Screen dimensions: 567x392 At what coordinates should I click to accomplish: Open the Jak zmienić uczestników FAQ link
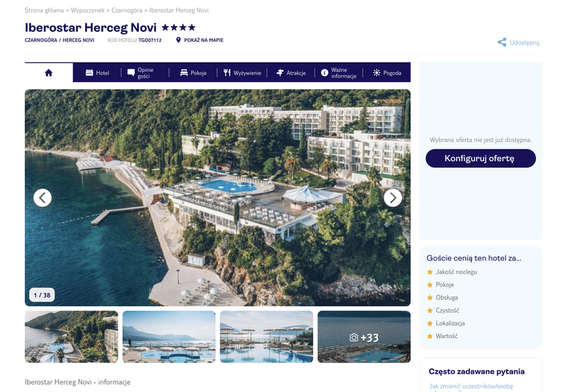tap(471, 387)
